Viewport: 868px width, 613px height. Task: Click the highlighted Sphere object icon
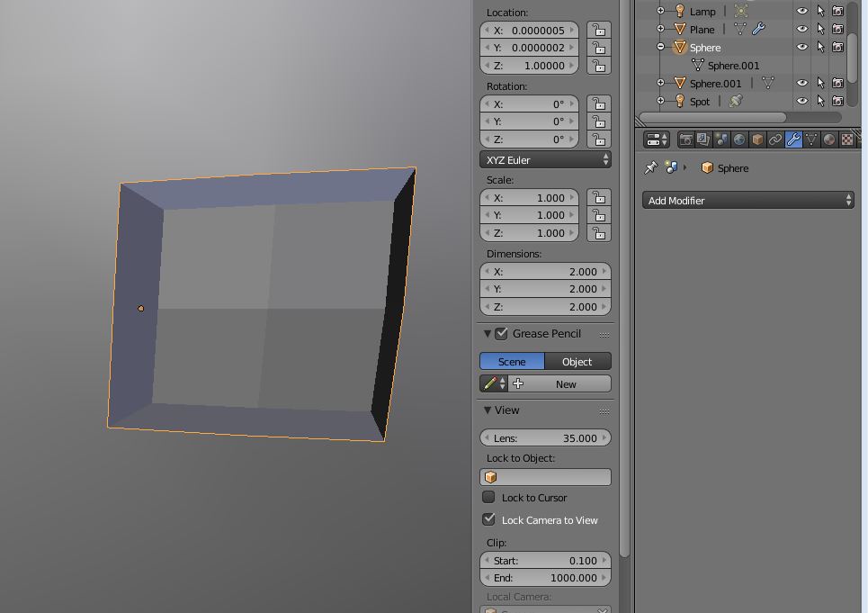pyautogui.click(x=680, y=47)
